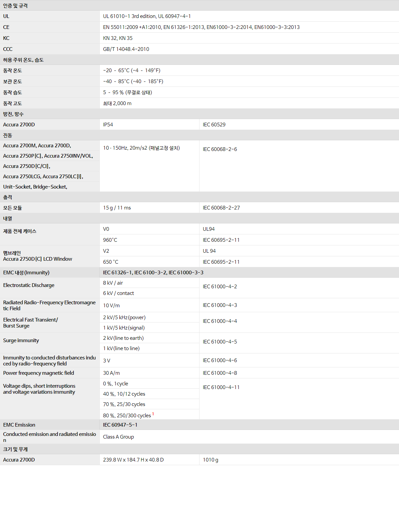This screenshot has height=532, width=399.
Task: Select the '제품 전체 케이스' row label
Action: 20,231
